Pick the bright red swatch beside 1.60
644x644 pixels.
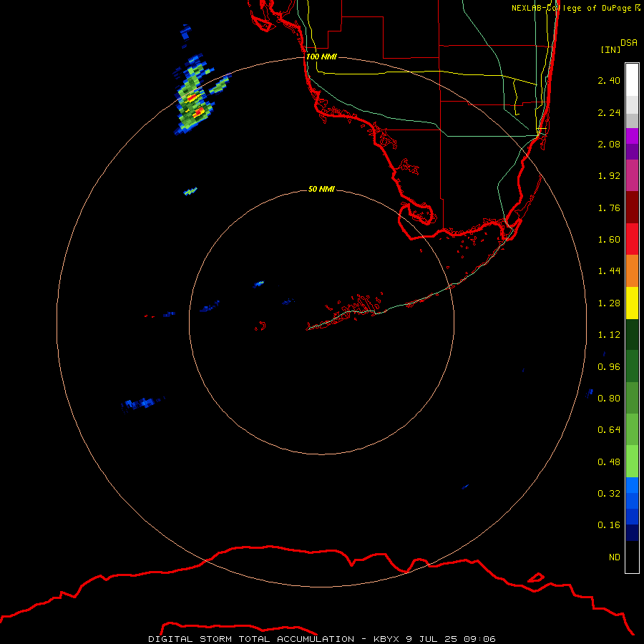[x=632, y=240]
